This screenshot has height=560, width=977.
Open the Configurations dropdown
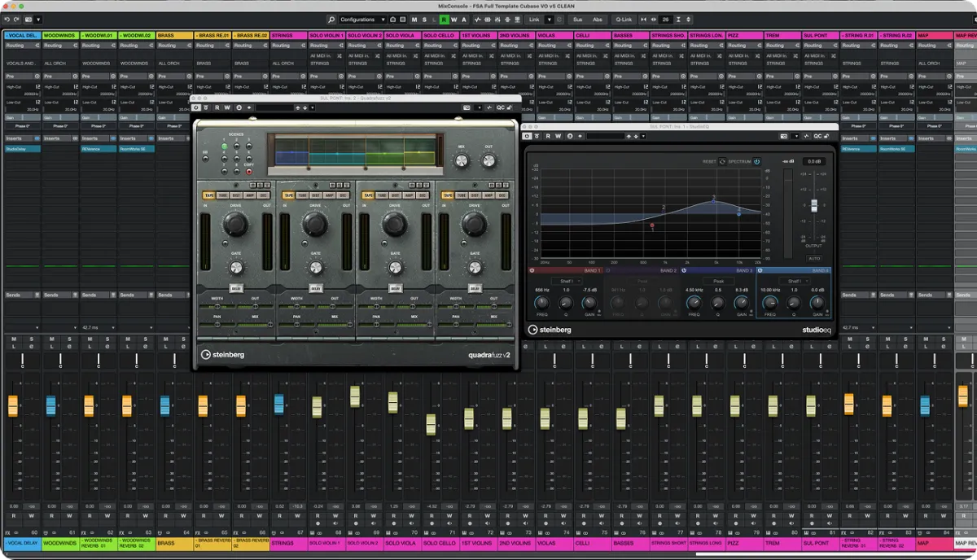361,20
